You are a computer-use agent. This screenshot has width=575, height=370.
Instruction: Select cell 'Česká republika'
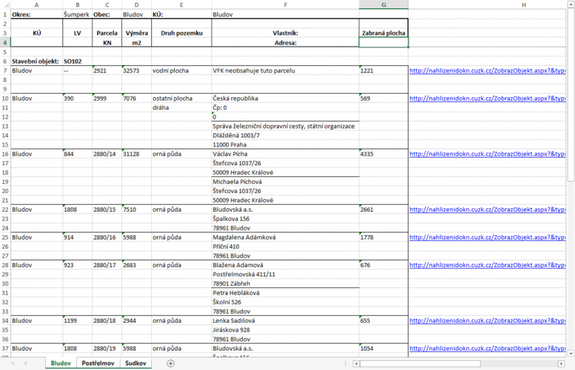click(285, 98)
